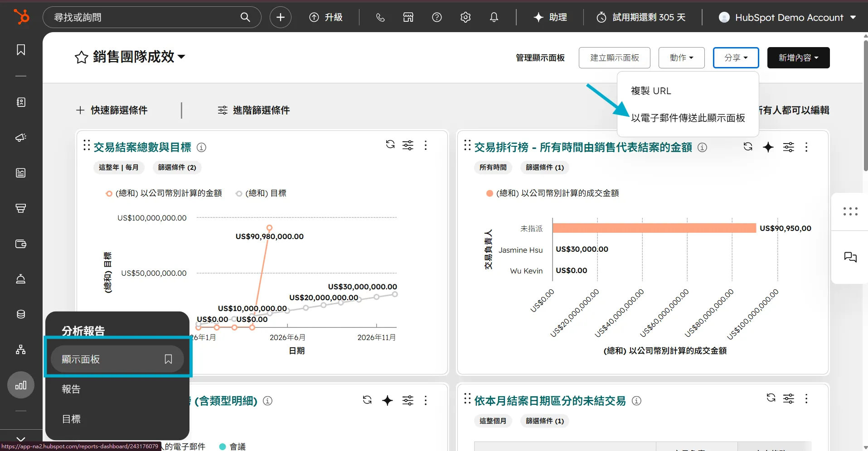Open bookmarks icon in left sidebar
Viewport: 868px width, 451px height.
[x=21, y=50]
